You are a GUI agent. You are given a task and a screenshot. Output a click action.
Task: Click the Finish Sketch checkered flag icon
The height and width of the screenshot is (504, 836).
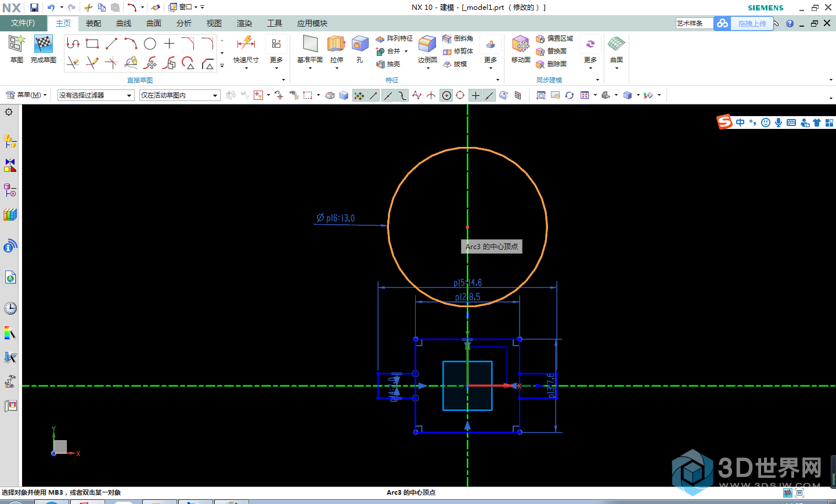pyautogui.click(x=44, y=44)
